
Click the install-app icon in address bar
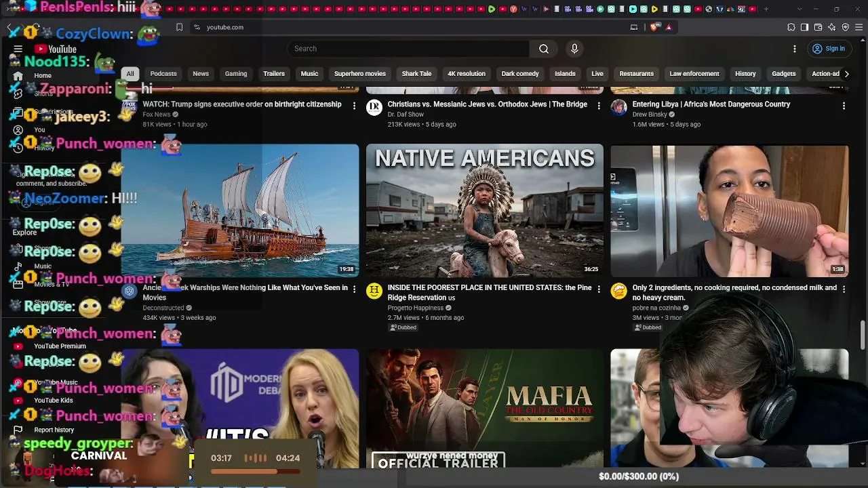[x=634, y=27]
